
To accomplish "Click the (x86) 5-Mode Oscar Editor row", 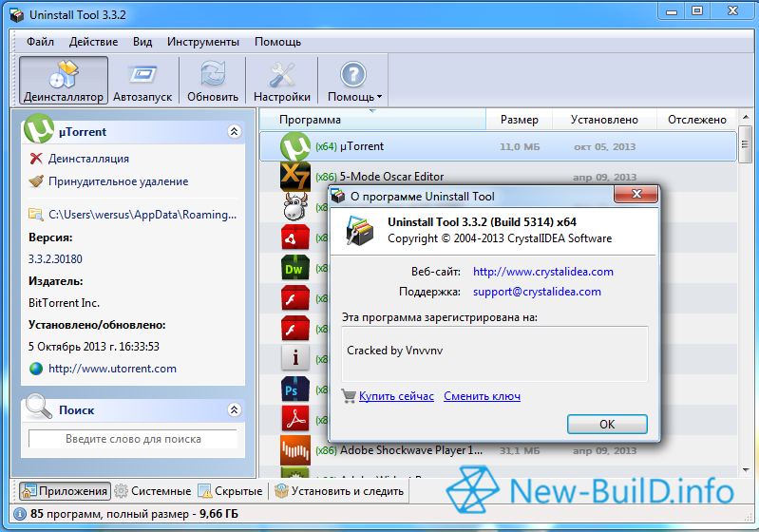I will pos(498,177).
